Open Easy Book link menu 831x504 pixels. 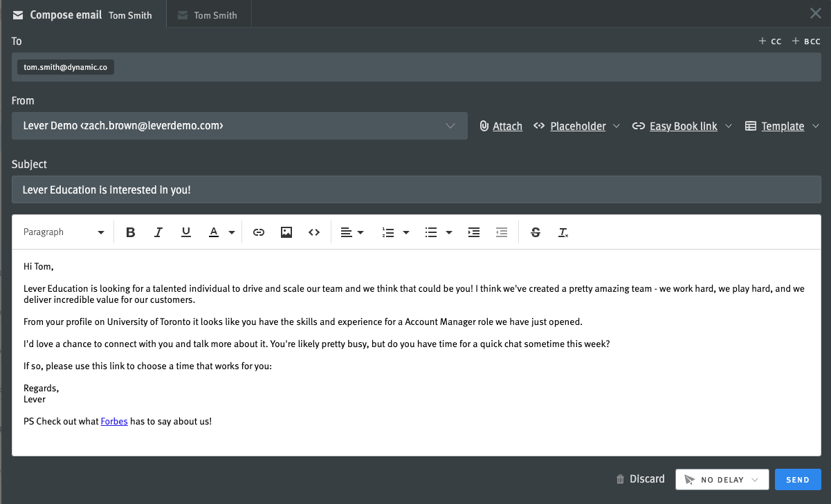pyautogui.click(x=684, y=126)
